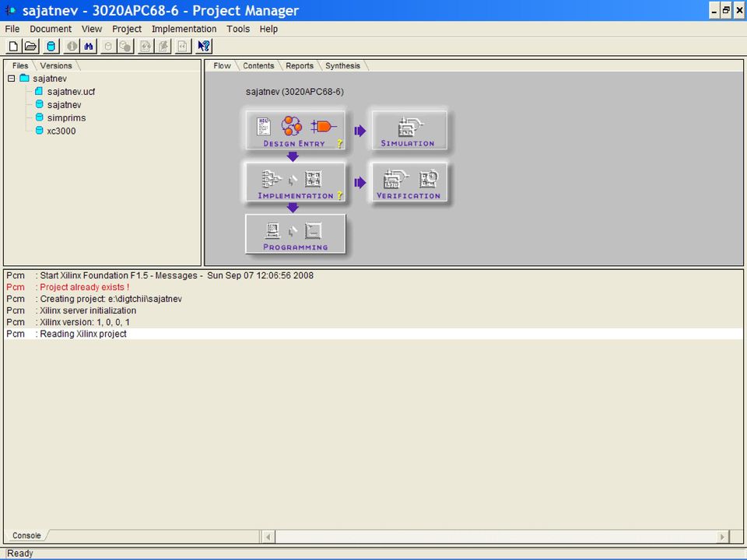Click the Implementation flow label
This screenshot has height=560, width=747.
pyautogui.click(x=296, y=196)
